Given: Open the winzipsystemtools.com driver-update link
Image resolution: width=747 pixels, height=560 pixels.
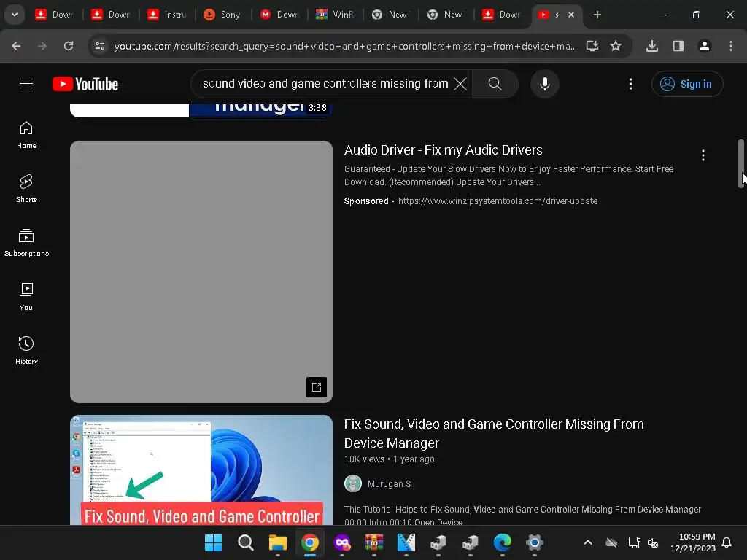Looking at the screenshot, I should coord(498,201).
